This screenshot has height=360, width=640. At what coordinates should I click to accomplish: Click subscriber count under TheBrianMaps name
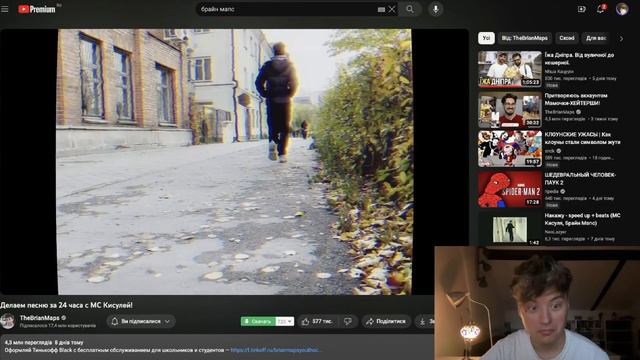[x=58, y=326]
